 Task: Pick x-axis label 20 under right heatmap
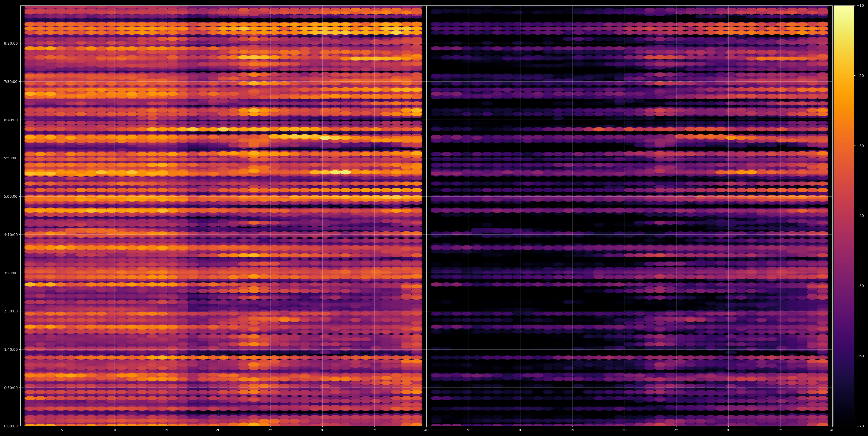624,430
